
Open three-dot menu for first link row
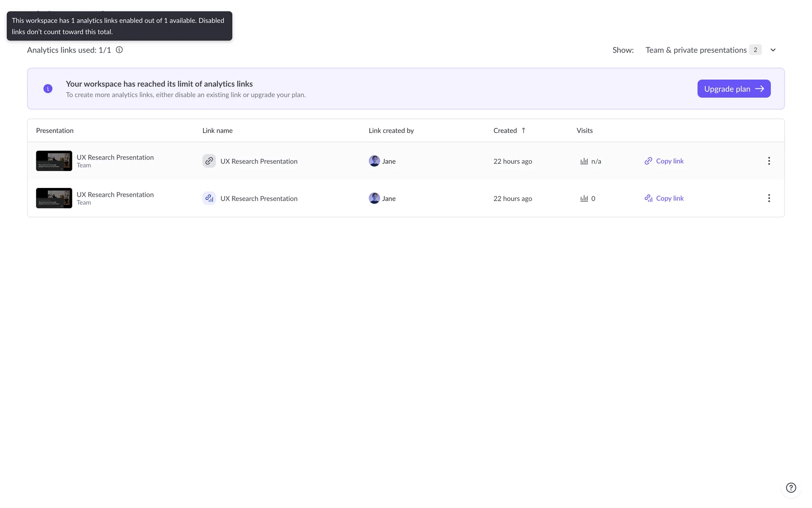[x=769, y=161]
